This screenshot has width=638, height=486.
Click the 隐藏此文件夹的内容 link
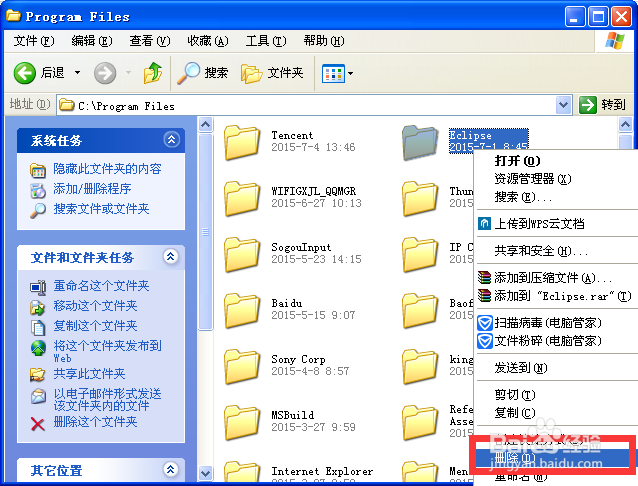107,169
